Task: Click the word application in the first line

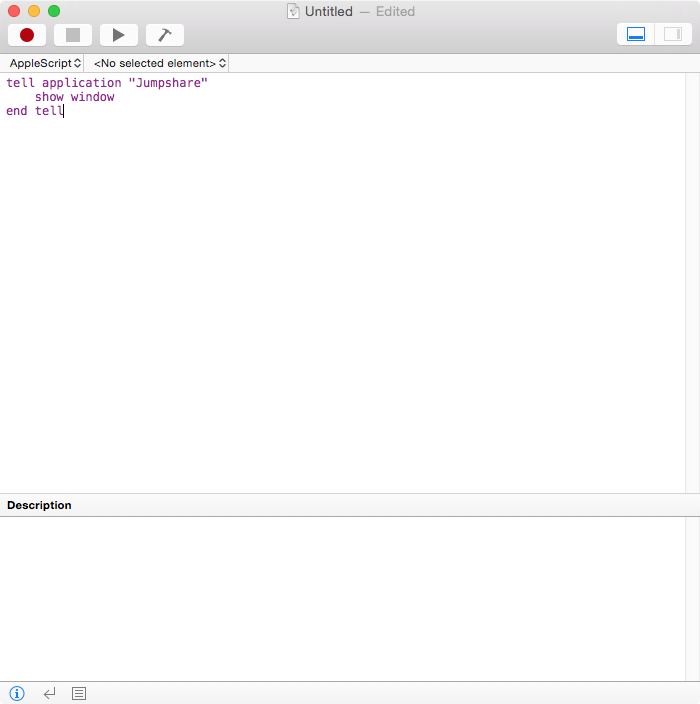Action: pyautogui.click(x=82, y=83)
